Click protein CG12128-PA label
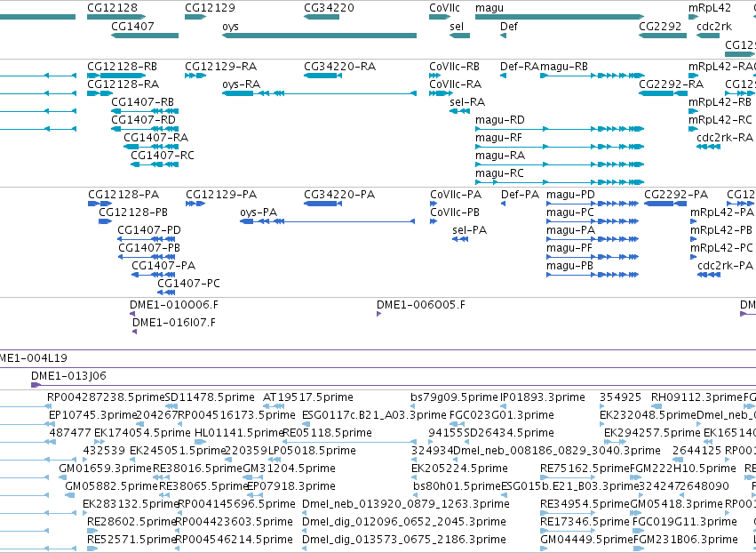The image size is (756, 553). pos(123,195)
